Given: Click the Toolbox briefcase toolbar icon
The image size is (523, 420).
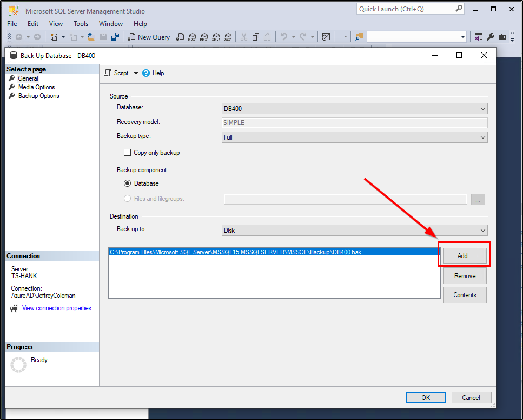Looking at the screenshot, I should [x=502, y=37].
